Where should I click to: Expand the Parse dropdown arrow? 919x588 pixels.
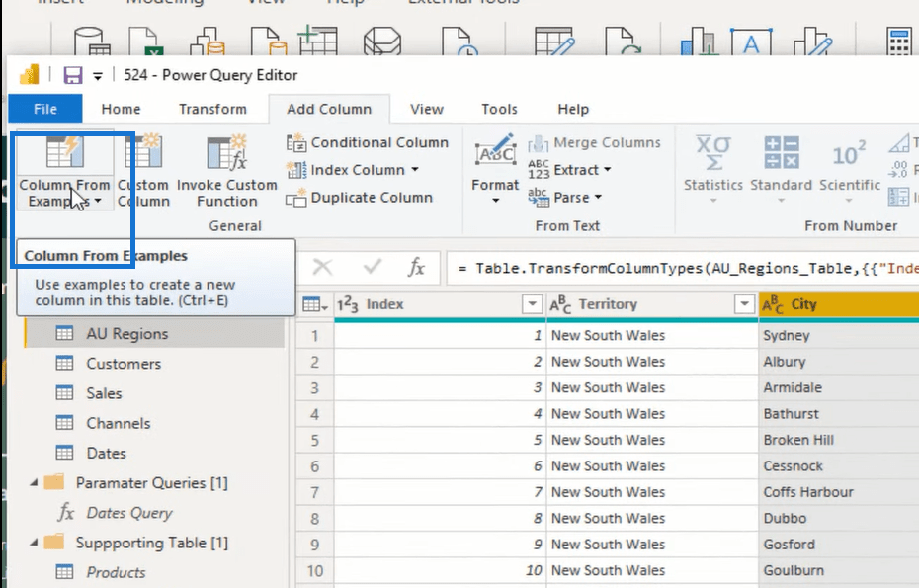[598, 198]
